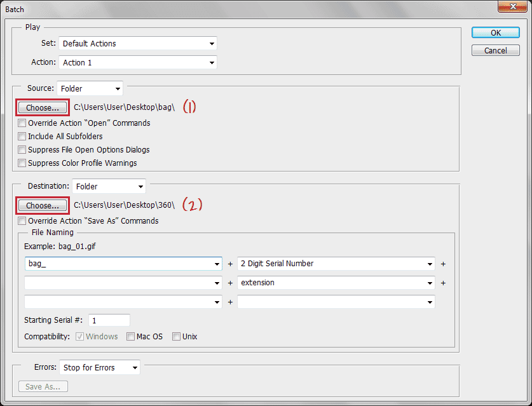Toggle Include All Subfolders checkbox

click(22, 137)
